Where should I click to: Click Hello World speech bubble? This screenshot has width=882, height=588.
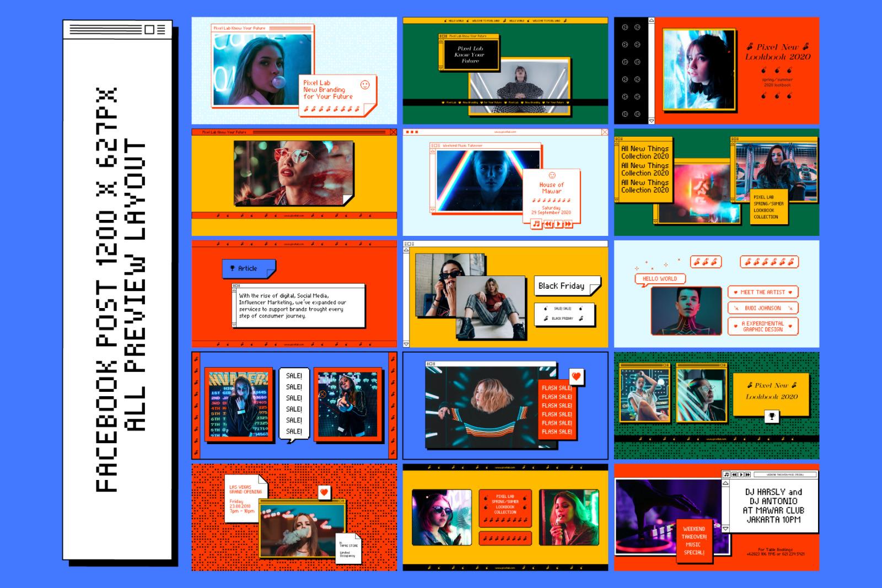click(x=659, y=279)
